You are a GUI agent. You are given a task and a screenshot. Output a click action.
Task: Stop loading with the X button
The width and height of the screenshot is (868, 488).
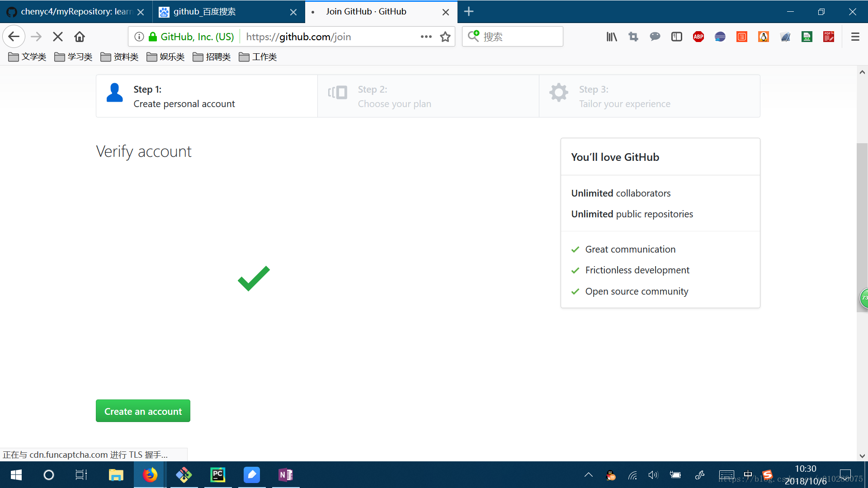coord(58,37)
